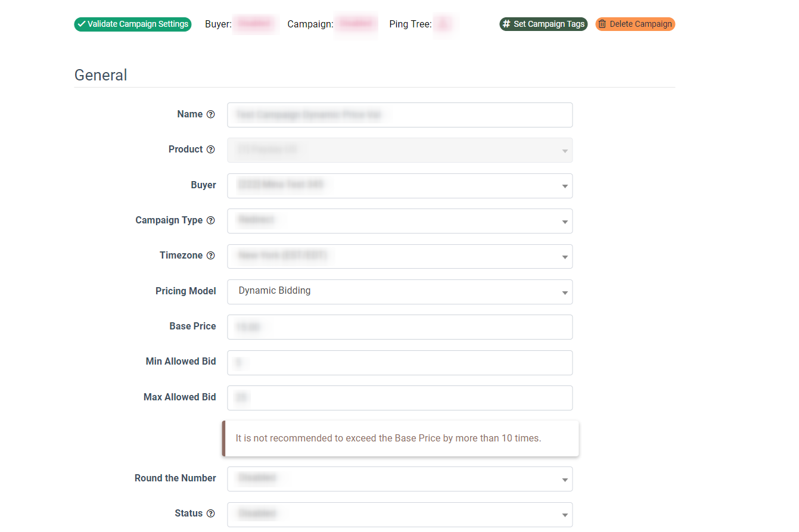Click the Buyer status badge in header
The width and height of the screenshot is (799, 532).
point(254,24)
